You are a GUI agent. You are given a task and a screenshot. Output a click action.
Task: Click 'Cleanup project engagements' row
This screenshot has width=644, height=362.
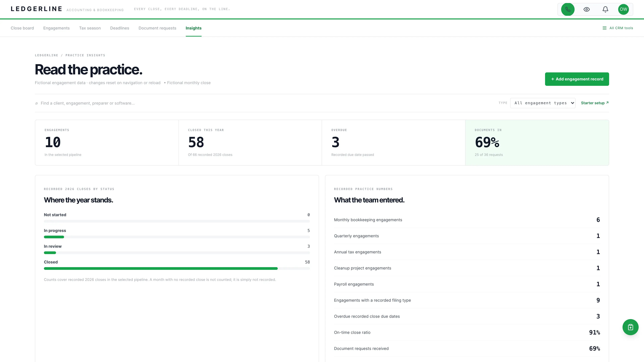tap(467, 268)
